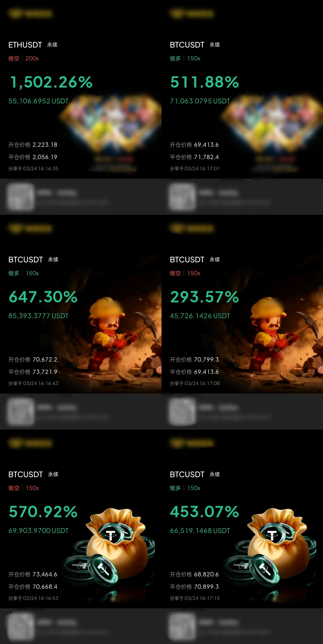Click the 85,393.3777 USDT amount
The image size is (323, 644).
click(38, 316)
